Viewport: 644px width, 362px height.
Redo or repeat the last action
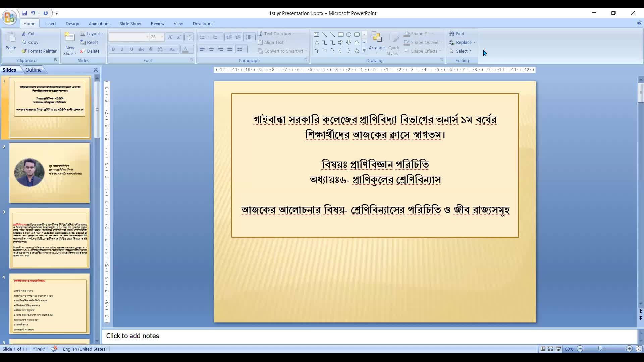[x=46, y=13]
